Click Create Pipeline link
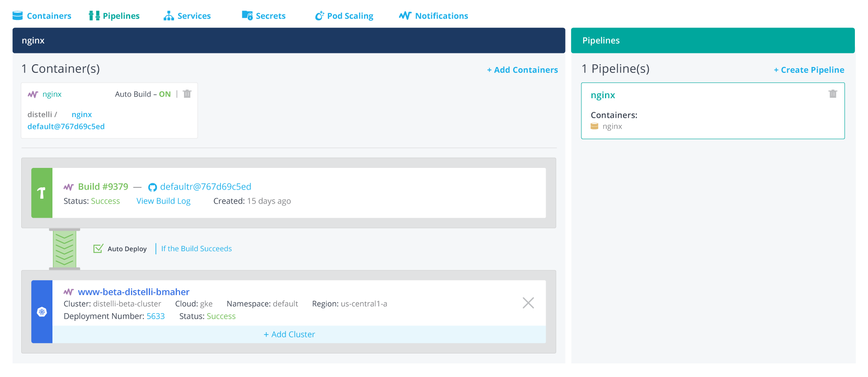This screenshot has width=868, height=377. click(809, 70)
